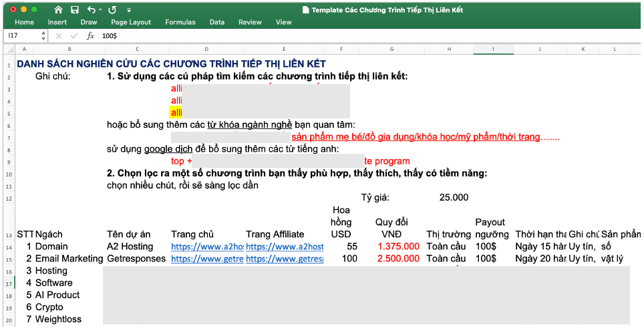Open the undo history dropdown arrow
This screenshot has height=327, width=644.
100,10
